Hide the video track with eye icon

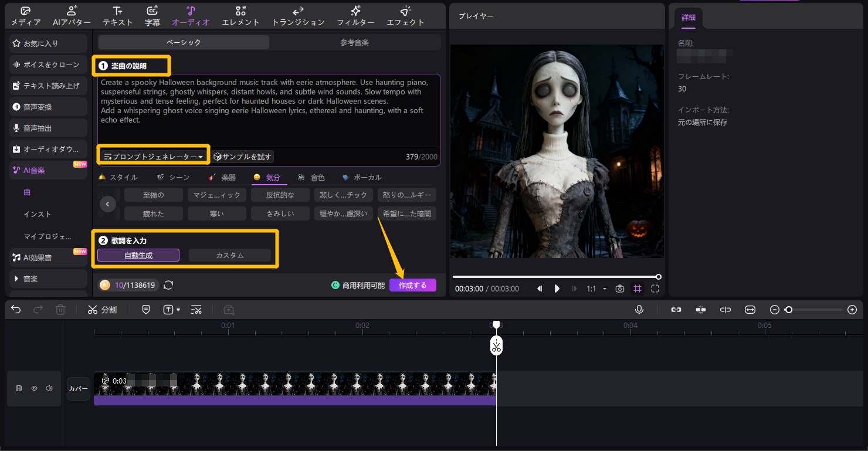[x=34, y=388]
